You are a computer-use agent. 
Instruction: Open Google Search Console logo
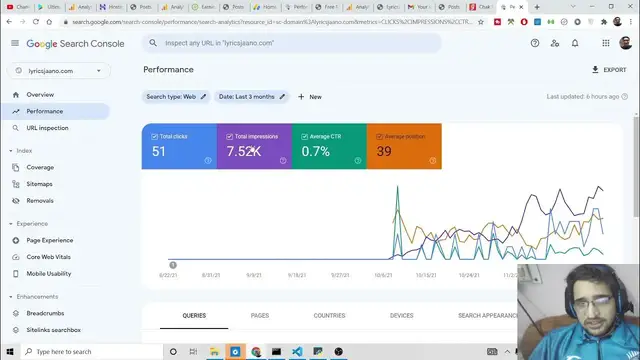[76, 44]
